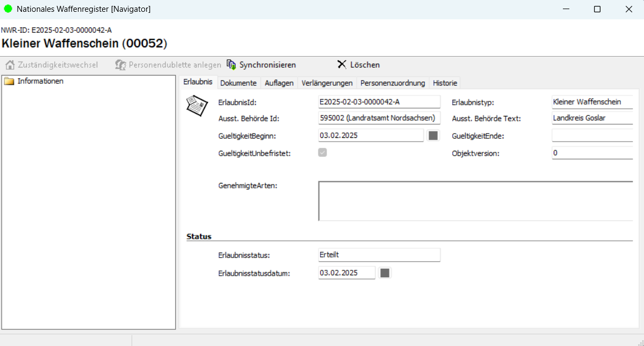Click the Personendublette anlegen icon
Screen dimensions: 644x346
[120, 65]
